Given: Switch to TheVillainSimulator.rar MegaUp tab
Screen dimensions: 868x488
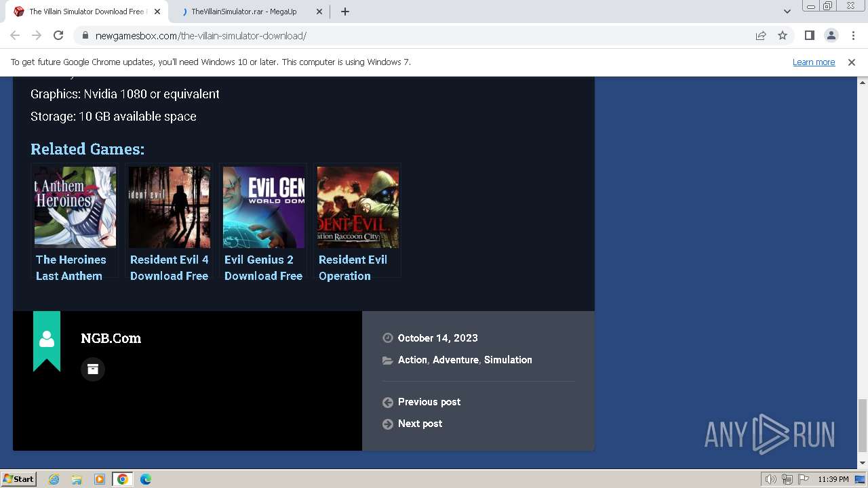Looking at the screenshot, I should coord(249,12).
